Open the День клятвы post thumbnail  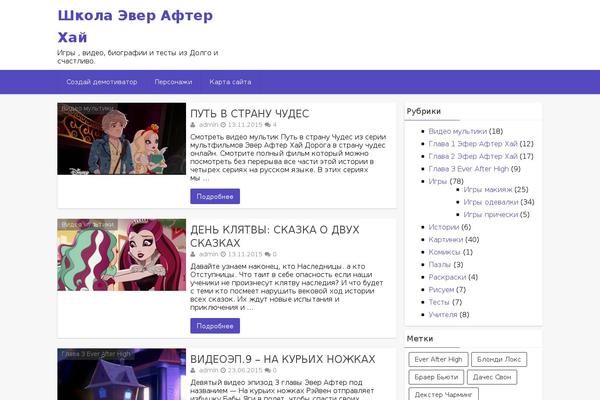click(x=122, y=255)
